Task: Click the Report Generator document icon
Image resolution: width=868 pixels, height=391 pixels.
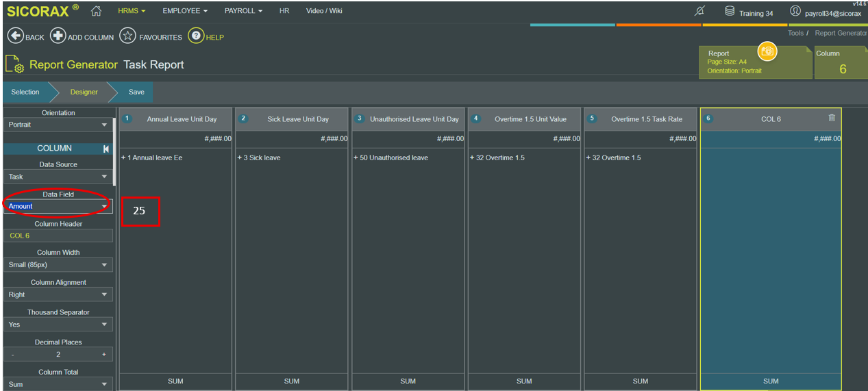Action: pyautogui.click(x=14, y=64)
